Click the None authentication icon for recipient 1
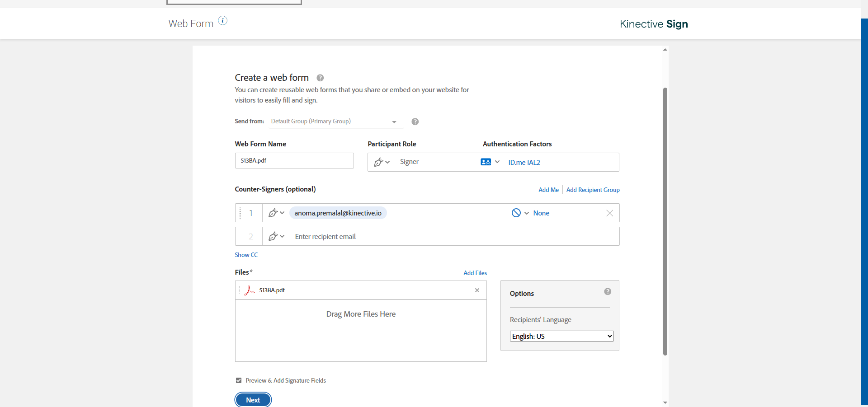The height and width of the screenshot is (407, 868). [x=516, y=213]
